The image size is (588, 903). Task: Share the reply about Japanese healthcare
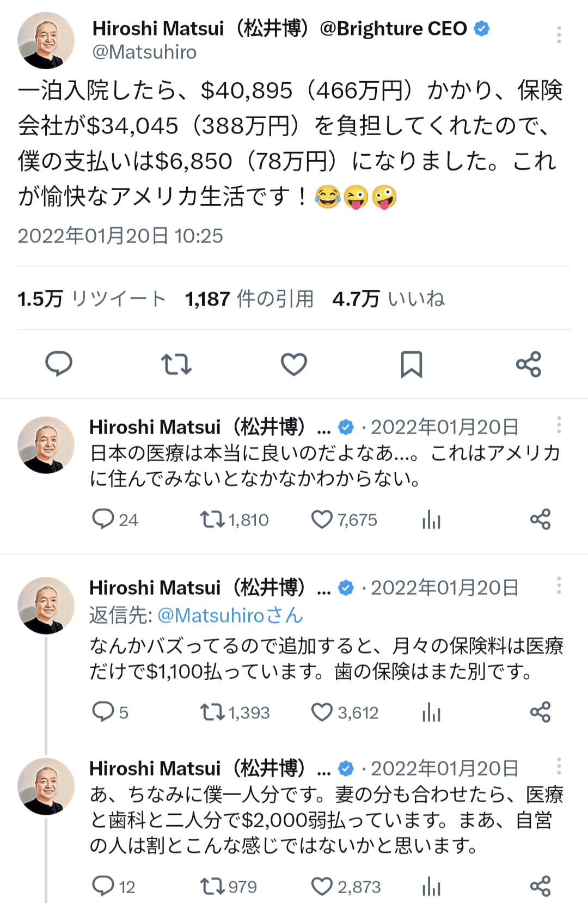pyautogui.click(x=540, y=520)
